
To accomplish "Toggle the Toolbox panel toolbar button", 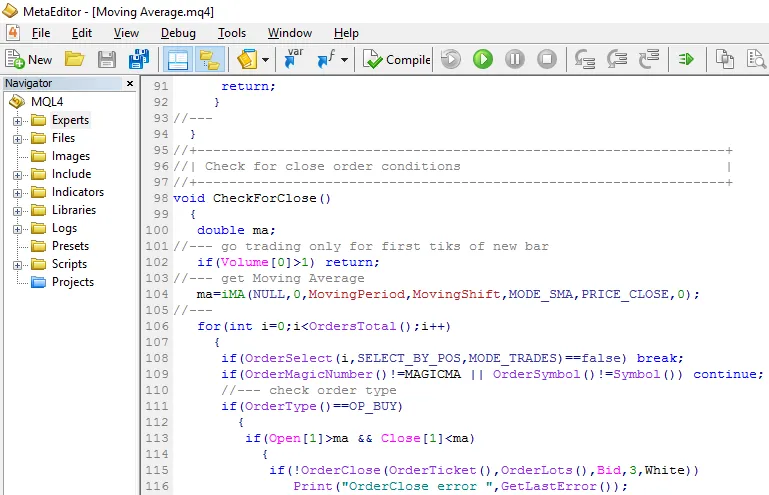I will [210, 59].
